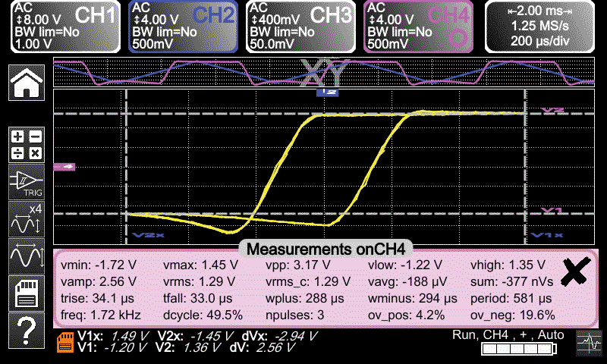Click the battery level indicator
607x364 pixels.
tap(518, 349)
